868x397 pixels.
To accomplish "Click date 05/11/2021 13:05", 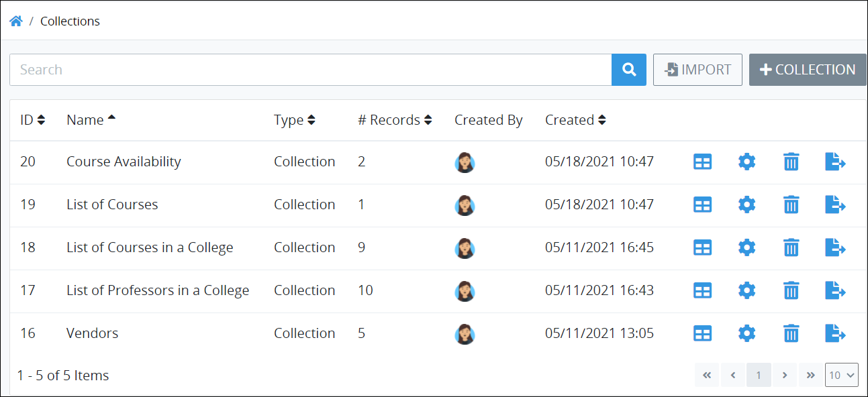I will pyautogui.click(x=599, y=333).
